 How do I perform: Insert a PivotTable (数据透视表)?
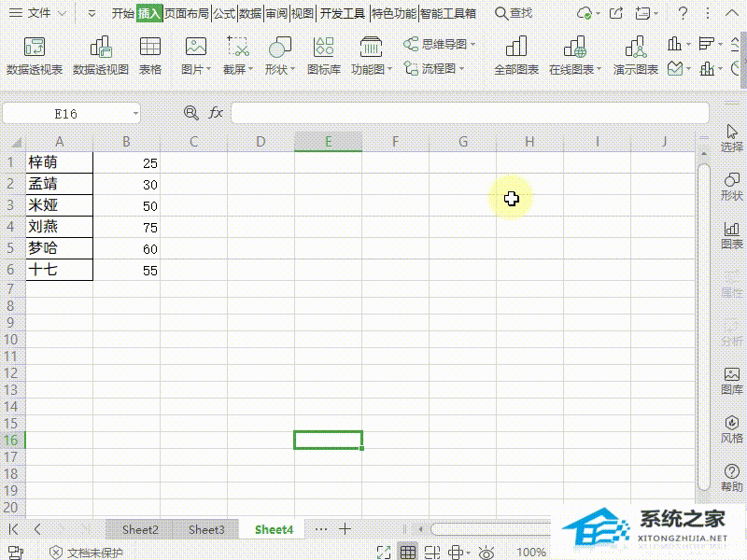[35, 54]
